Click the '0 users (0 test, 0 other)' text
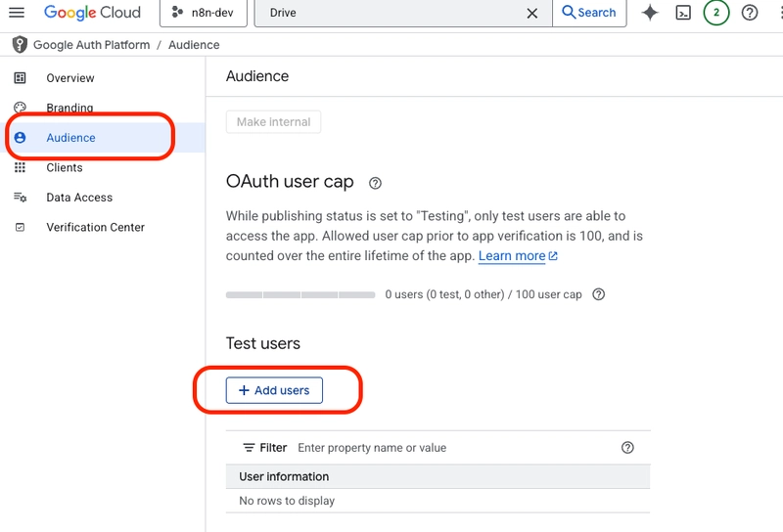 444,294
